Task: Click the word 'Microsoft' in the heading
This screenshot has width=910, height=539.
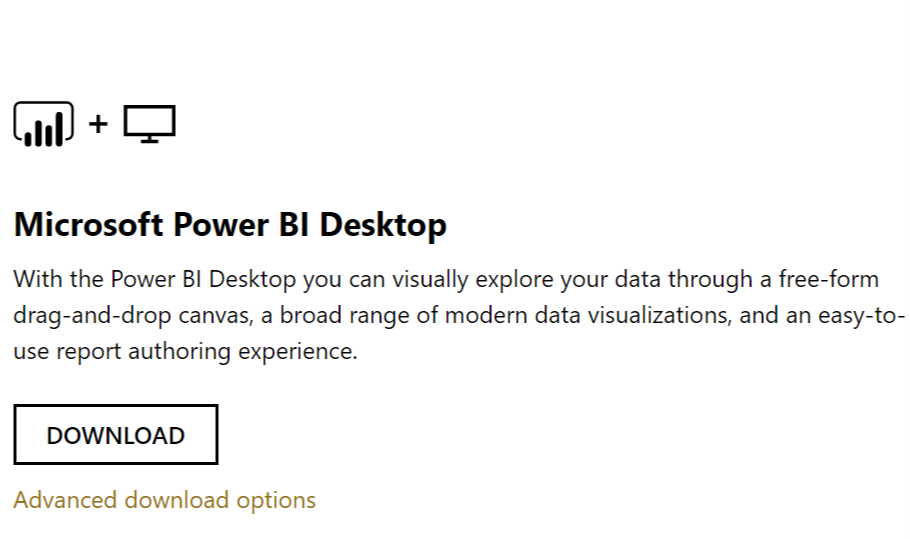Action: point(88,225)
